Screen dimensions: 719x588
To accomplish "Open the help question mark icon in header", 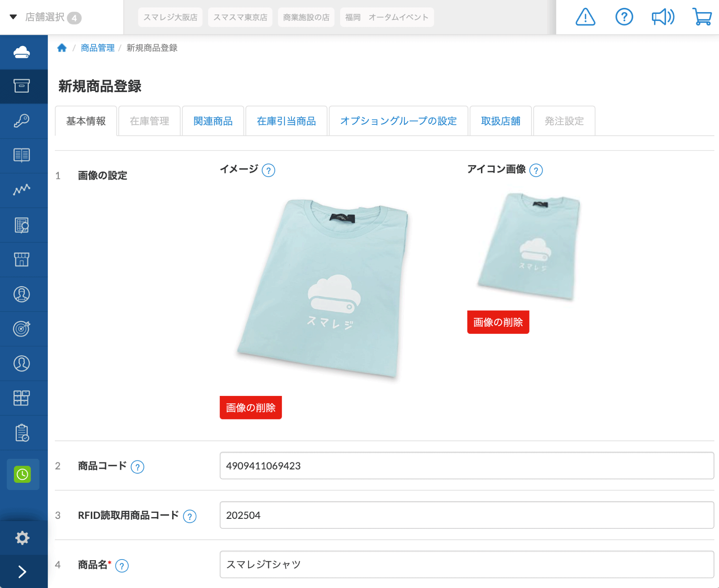I will (x=624, y=17).
